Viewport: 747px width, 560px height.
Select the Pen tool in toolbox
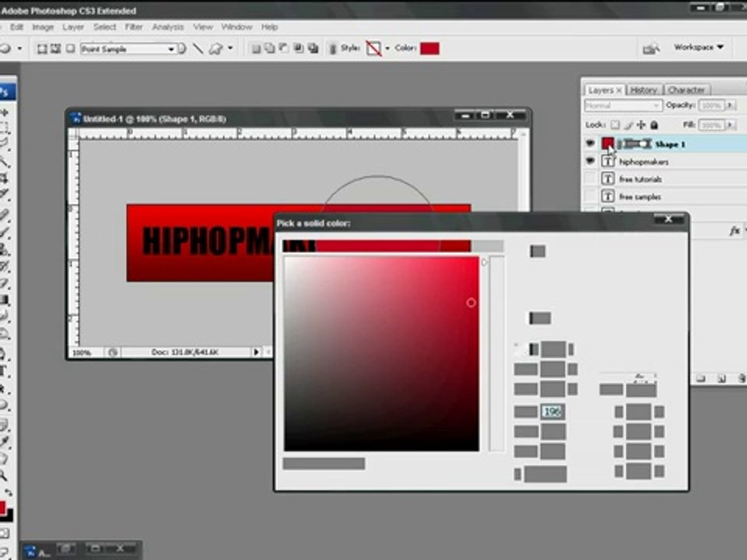[x=5, y=353]
